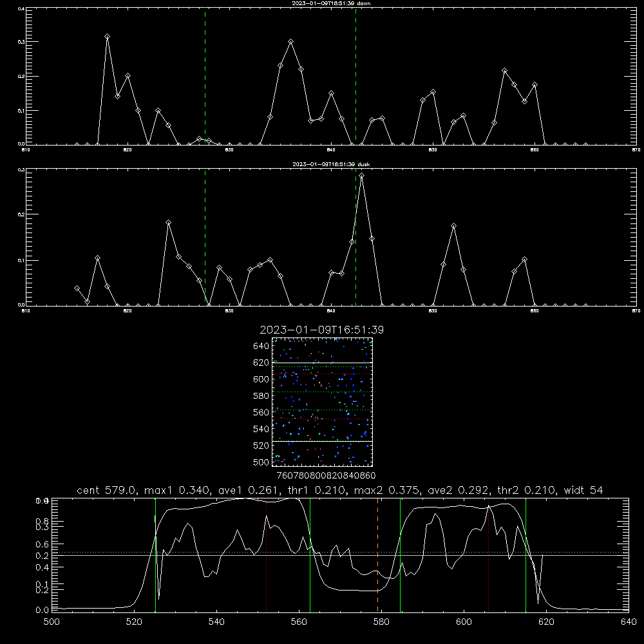Click the second green dashed line in dawn plot

click(x=355, y=76)
